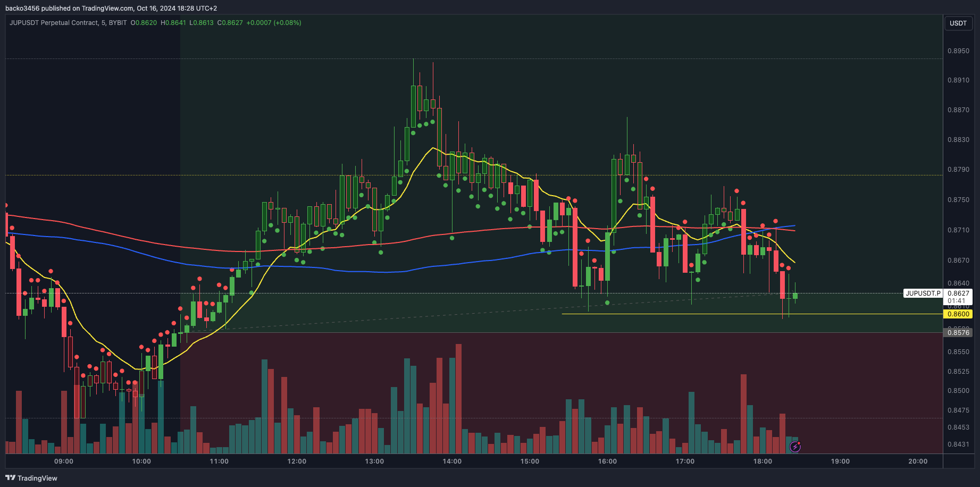Click the 11:00 time axis label
The image size is (980, 487).
tap(219, 461)
